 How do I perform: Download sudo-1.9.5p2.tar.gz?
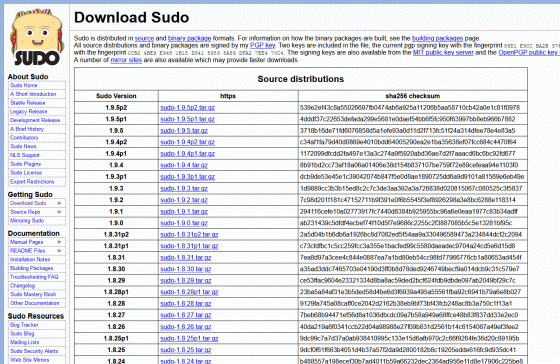(188, 108)
